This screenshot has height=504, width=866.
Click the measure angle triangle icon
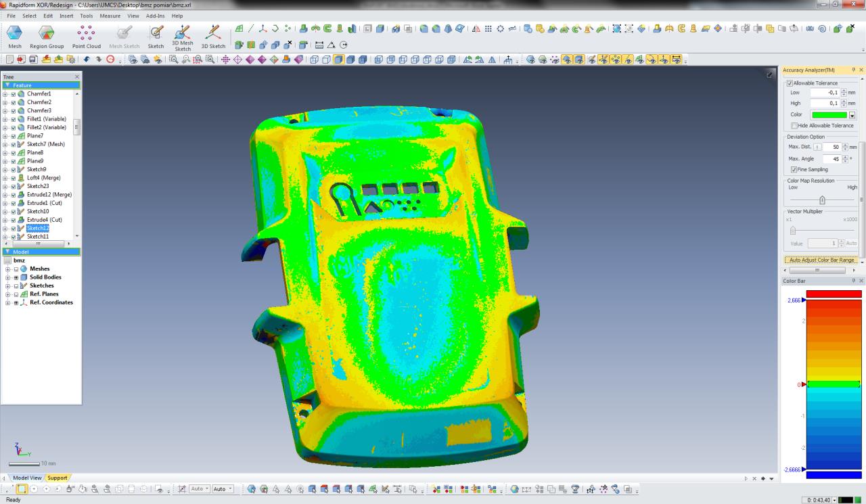332,45
